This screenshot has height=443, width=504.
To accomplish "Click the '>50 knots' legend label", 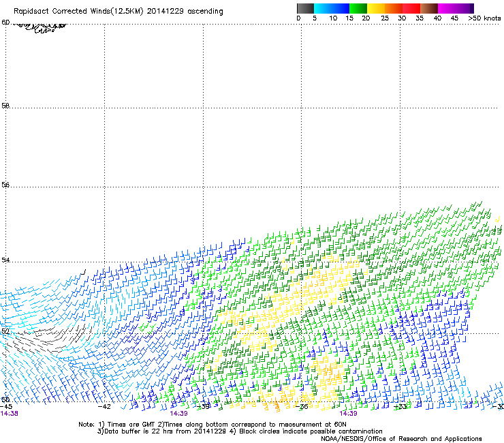I will 484,18.
